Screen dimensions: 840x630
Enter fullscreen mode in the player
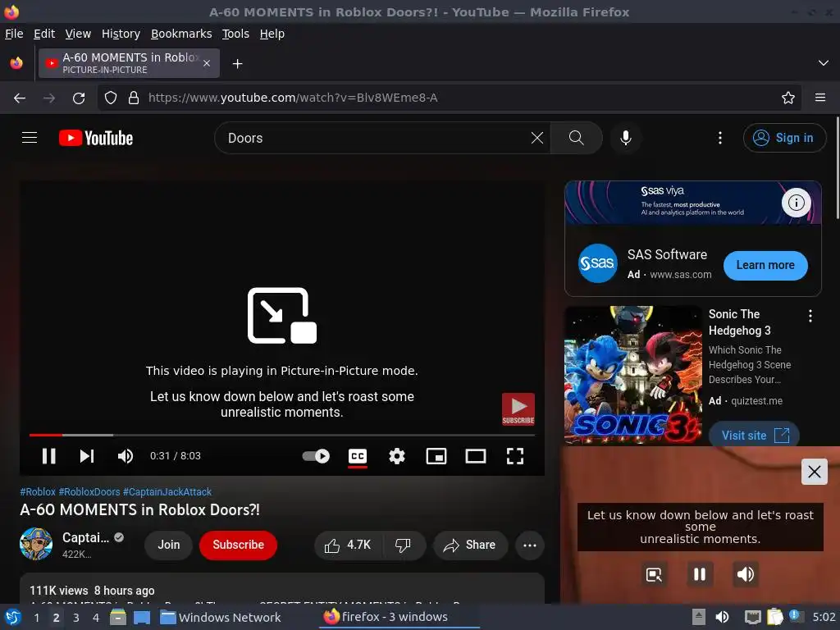click(x=515, y=456)
